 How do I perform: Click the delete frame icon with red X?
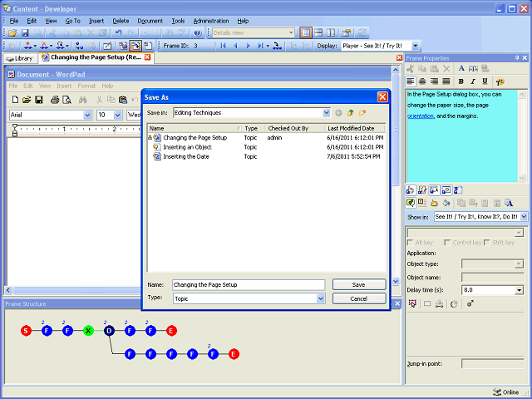click(47, 46)
